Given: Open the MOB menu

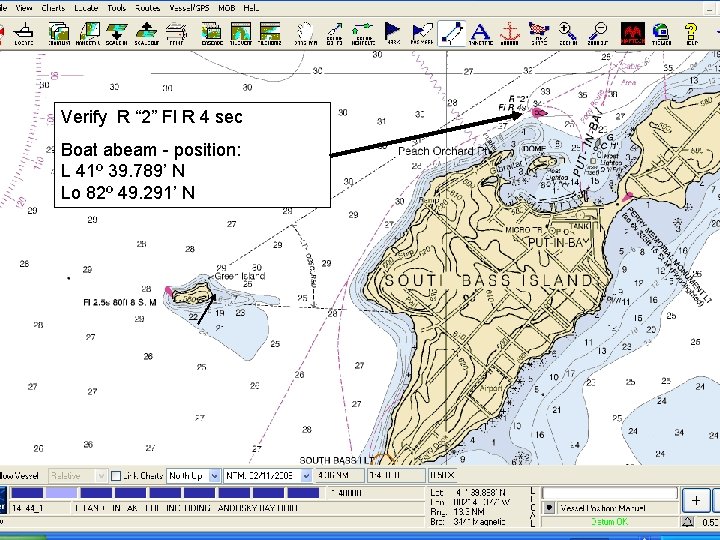Looking at the screenshot, I should pyautogui.click(x=227, y=8).
